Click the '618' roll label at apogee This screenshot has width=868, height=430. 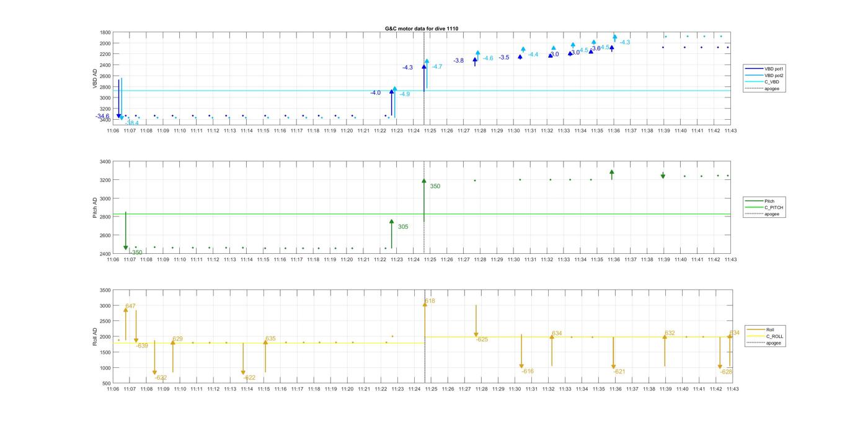[x=430, y=301]
